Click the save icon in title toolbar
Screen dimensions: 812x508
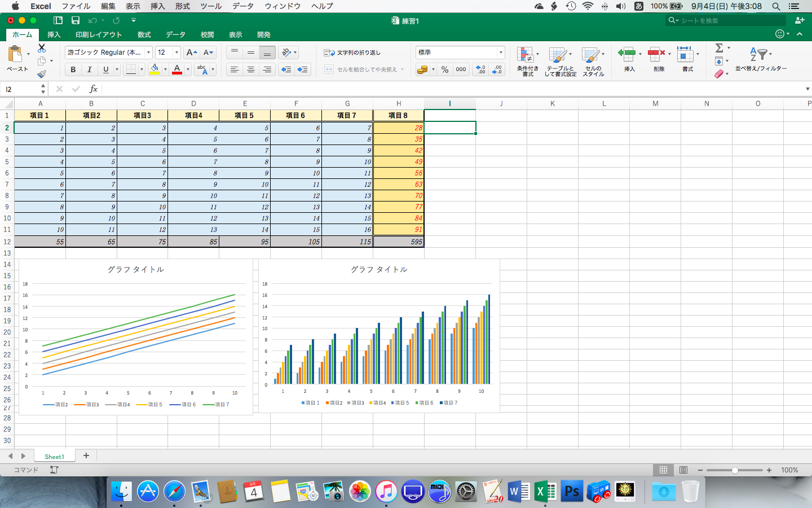coord(76,20)
